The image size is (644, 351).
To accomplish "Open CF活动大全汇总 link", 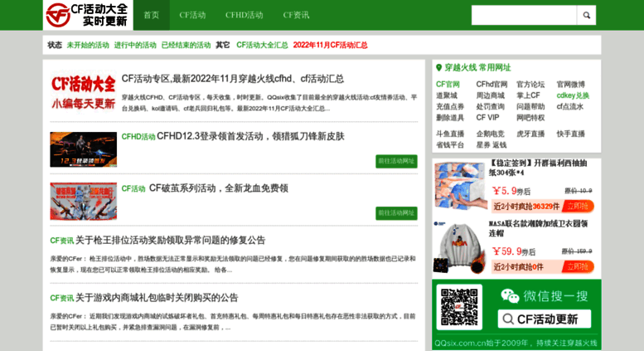I will (262, 45).
